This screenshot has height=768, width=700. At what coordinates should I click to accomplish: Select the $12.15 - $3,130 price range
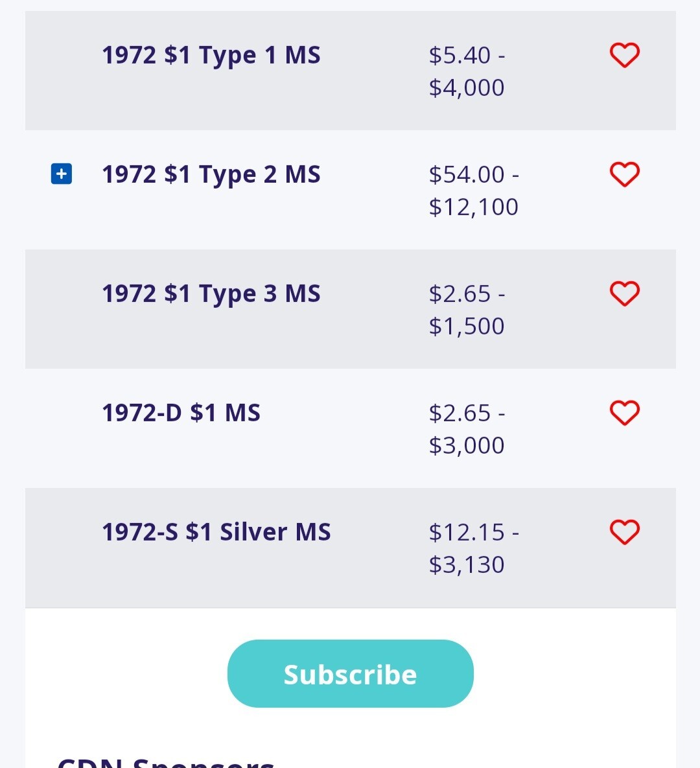[474, 548]
